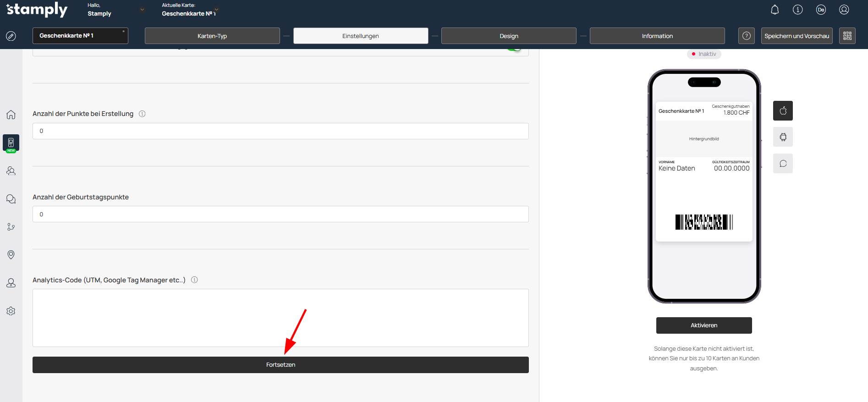Open the chat messages icon in sidebar
This screenshot has height=402, width=868.
11,199
